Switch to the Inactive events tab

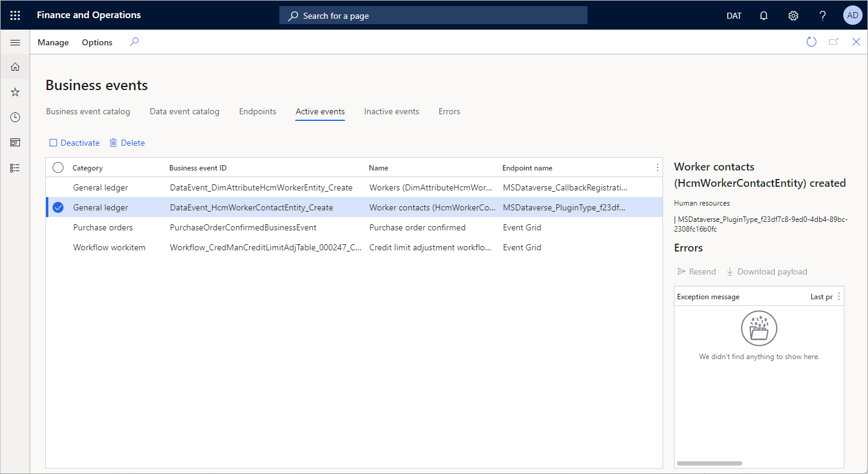pyautogui.click(x=391, y=111)
